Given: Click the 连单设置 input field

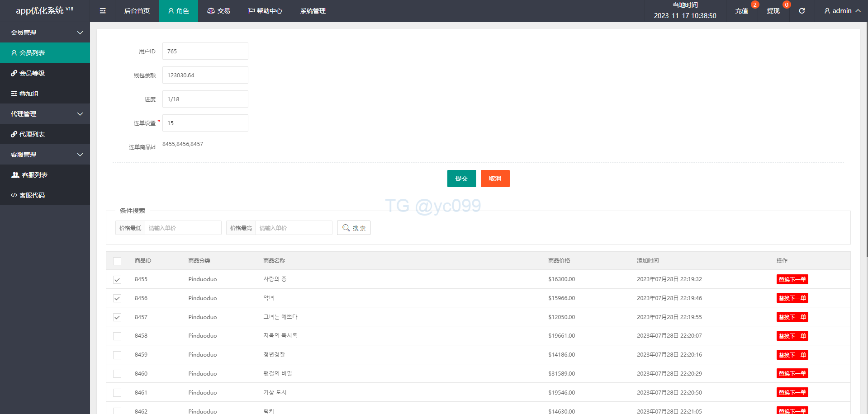Looking at the screenshot, I should pos(205,123).
